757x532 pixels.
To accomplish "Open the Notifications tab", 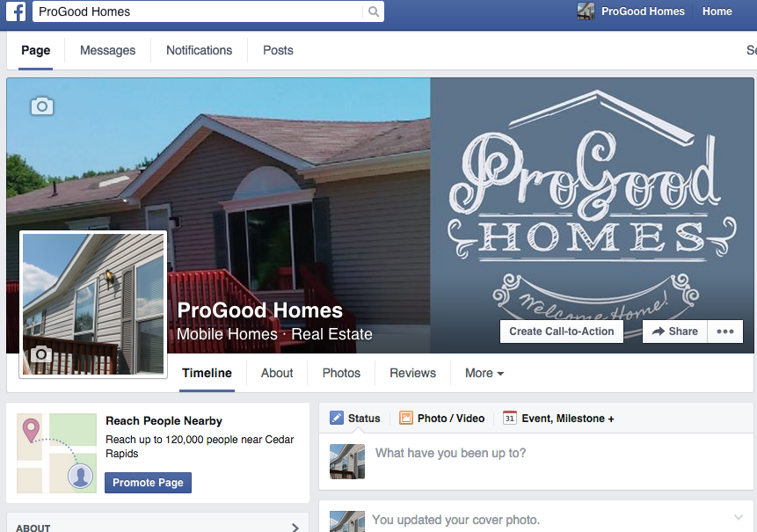I will 199,50.
